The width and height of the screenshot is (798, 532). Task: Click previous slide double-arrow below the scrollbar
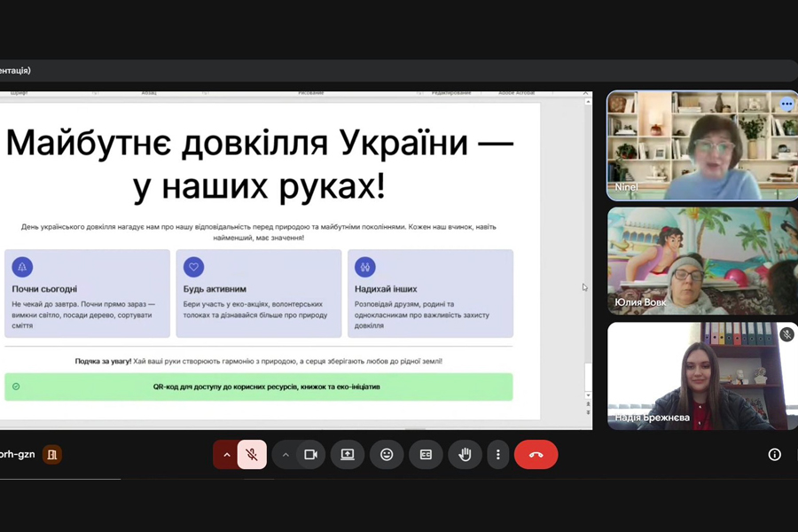(588, 403)
